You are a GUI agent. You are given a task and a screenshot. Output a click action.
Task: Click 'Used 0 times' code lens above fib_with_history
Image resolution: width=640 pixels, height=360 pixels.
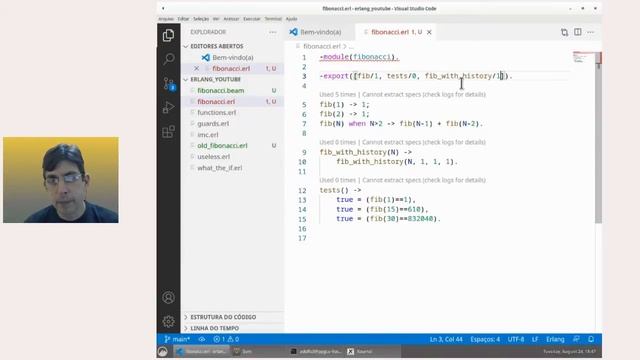click(338, 142)
